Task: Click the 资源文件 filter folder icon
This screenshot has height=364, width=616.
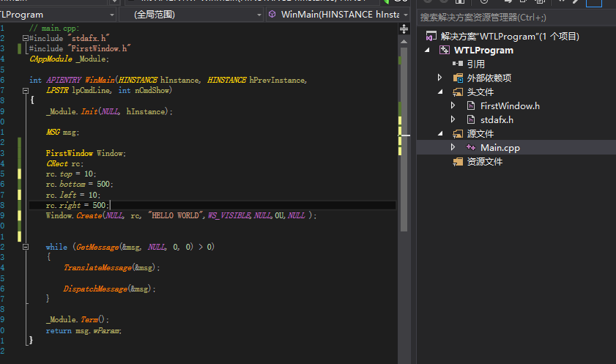Action: (x=458, y=162)
